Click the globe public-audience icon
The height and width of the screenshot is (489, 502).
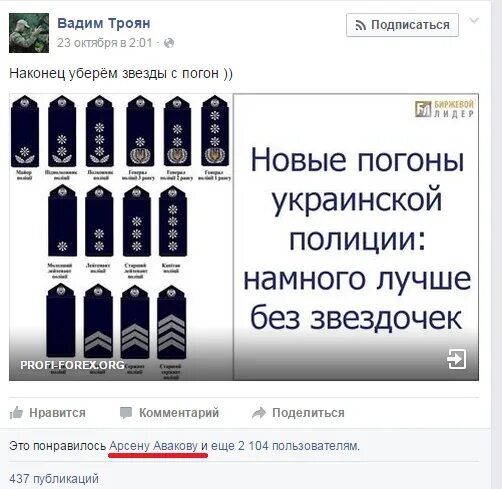(169, 43)
